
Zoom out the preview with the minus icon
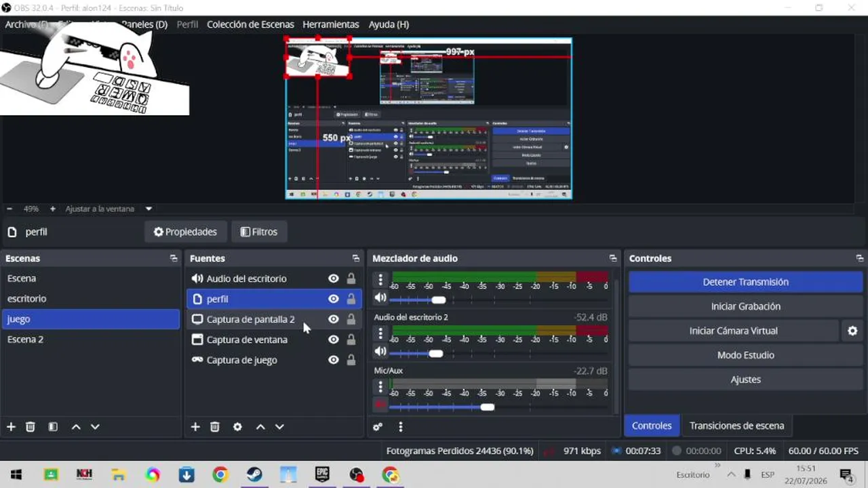pos(9,209)
